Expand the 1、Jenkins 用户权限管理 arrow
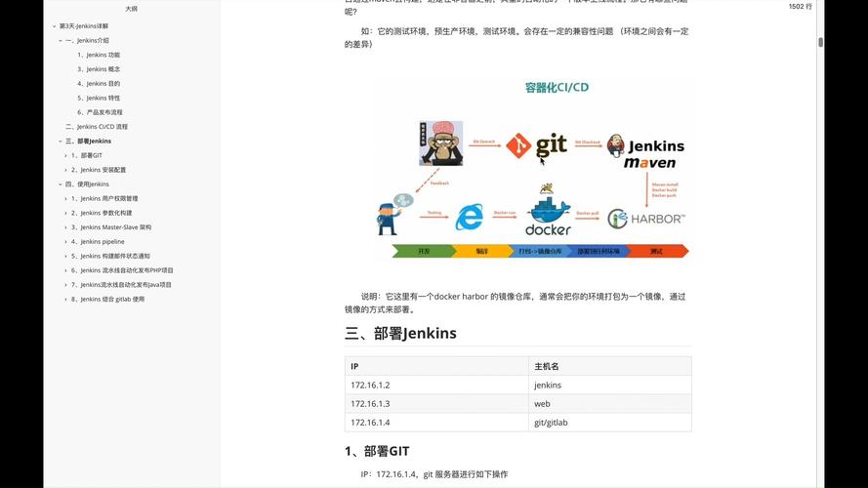Screen dimensions: 868x488 [x=65, y=199]
